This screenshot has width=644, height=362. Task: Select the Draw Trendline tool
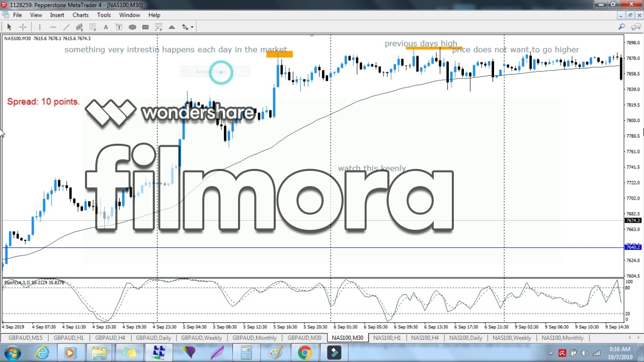point(66,27)
